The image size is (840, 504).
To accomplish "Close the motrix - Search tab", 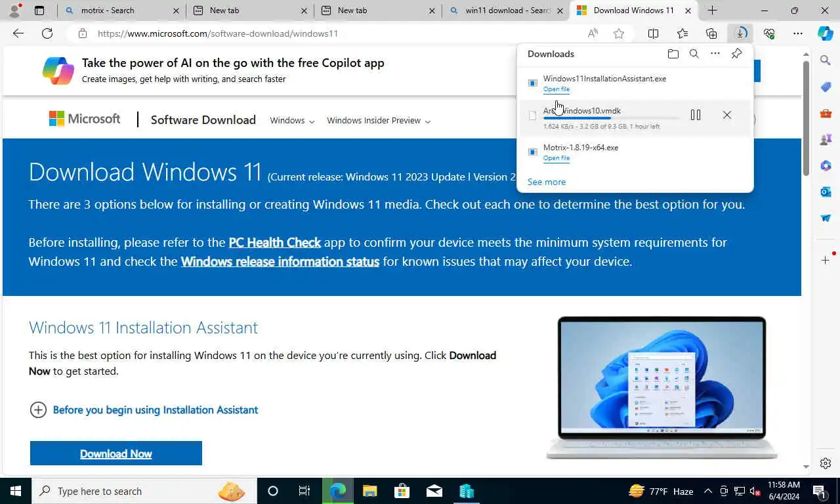I will coord(176,10).
